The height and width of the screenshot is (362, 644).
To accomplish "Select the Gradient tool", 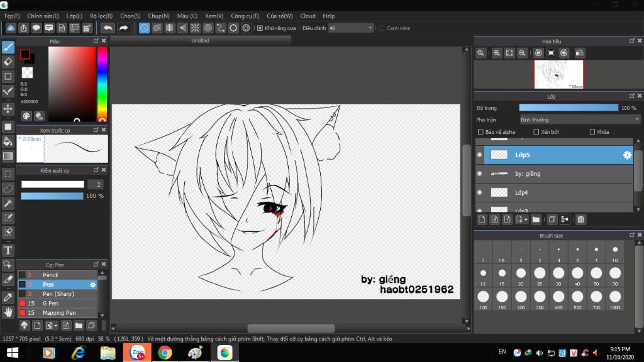I will point(8,156).
